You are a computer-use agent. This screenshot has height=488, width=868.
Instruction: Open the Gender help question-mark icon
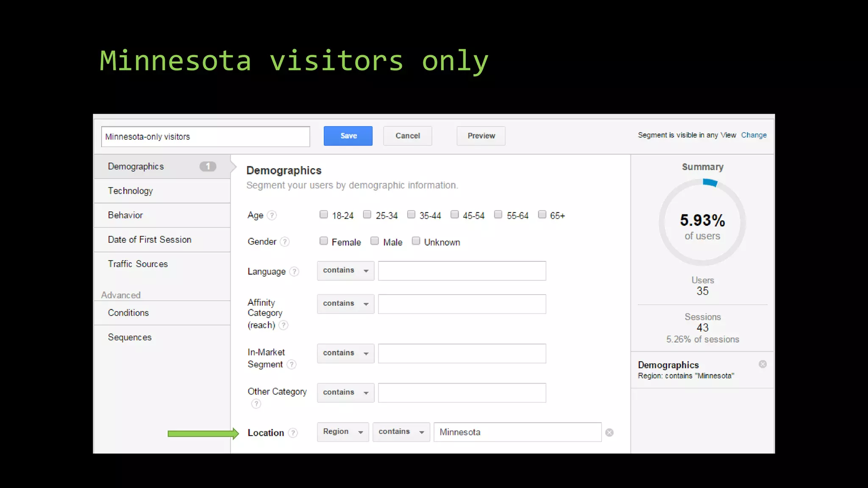[x=285, y=242]
